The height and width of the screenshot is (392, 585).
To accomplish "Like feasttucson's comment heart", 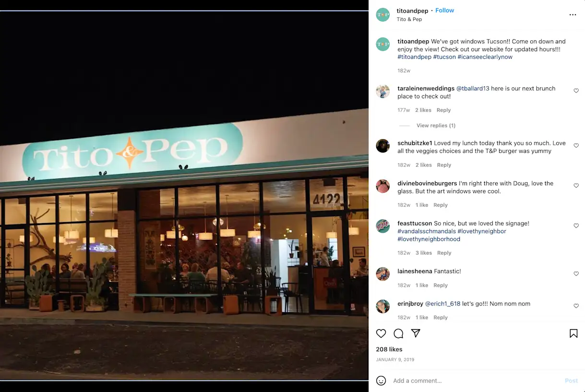I will [576, 226].
